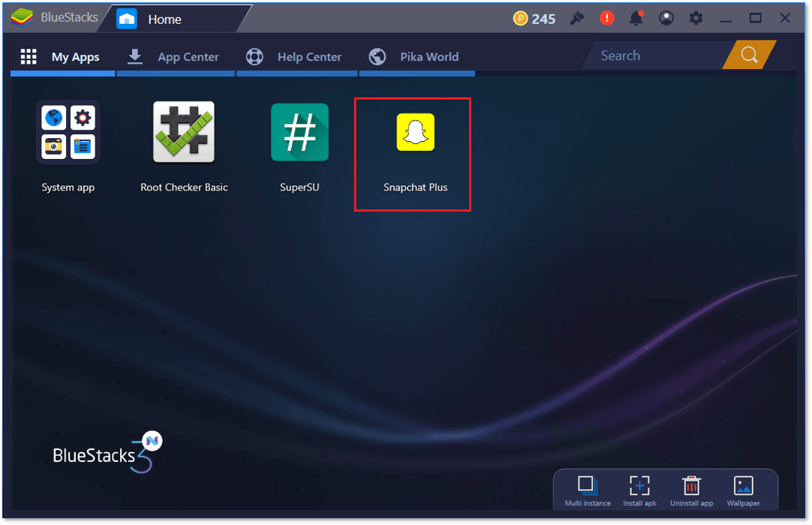
Task: Click the SuperSU label text
Action: pos(300,187)
